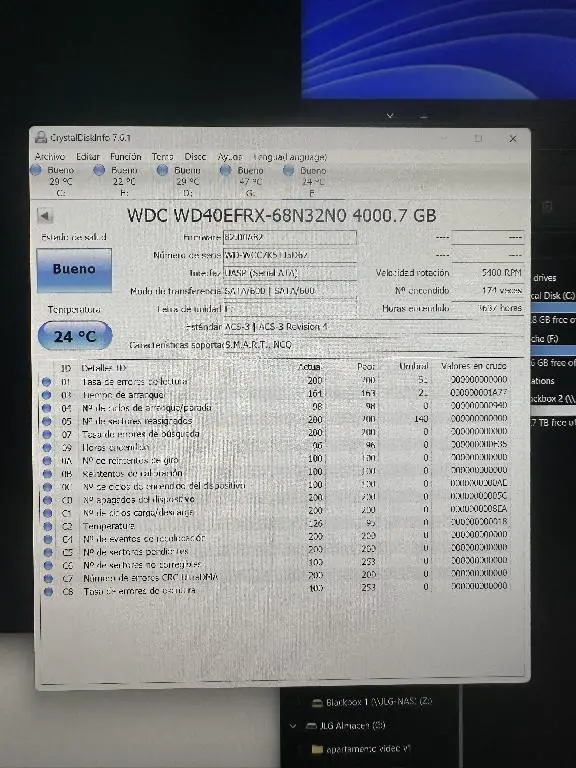576x768 pixels.
Task: Select row 04 Nº de ciclos de arranque/parada
Action: pyautogui.click(x=275, y=407)
